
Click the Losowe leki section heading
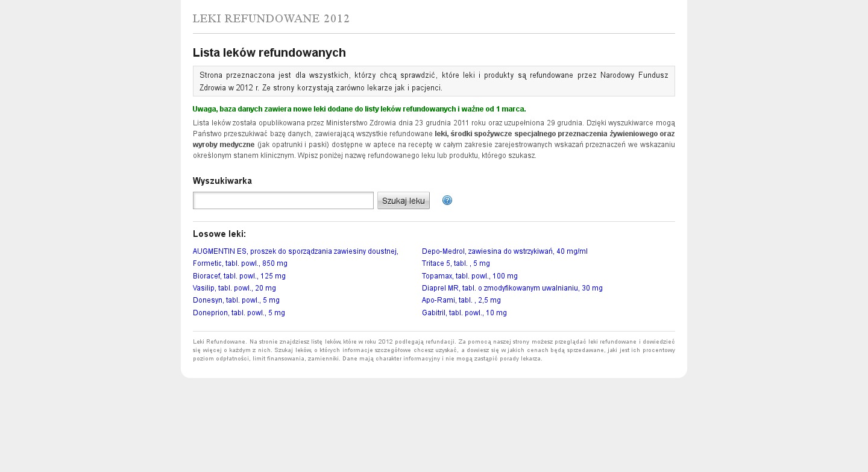click(x=219, y=234)
